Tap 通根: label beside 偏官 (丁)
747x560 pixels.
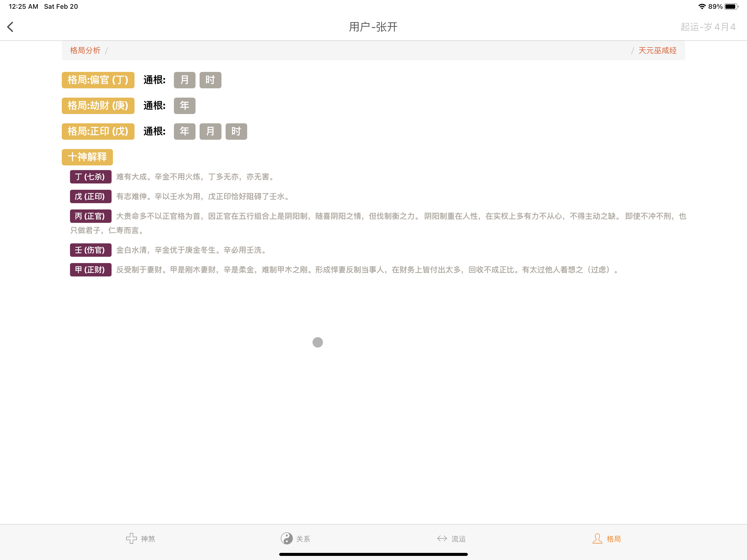coord(154,80)
